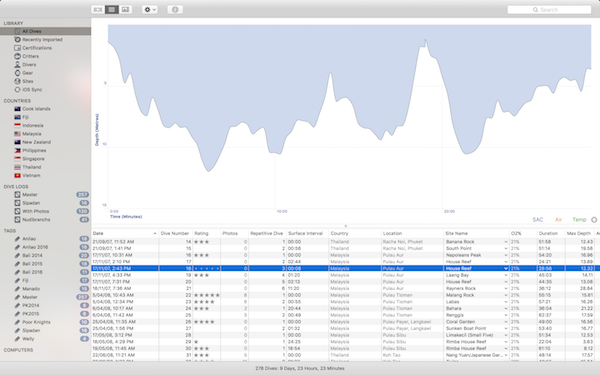Focus the Search field
Viewport: 600px width, 375px height.
549,10
